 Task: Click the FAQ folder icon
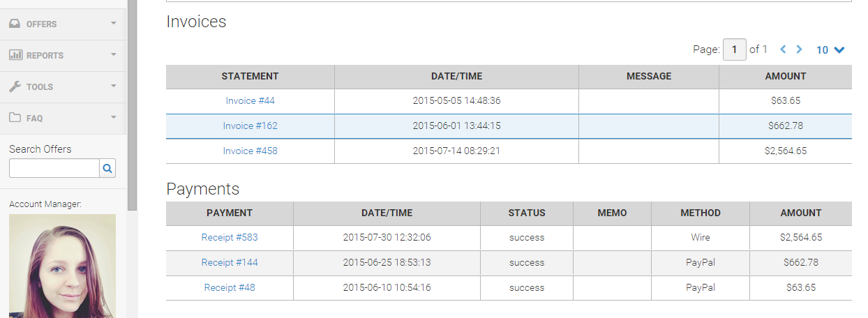(x=15, y=118)
